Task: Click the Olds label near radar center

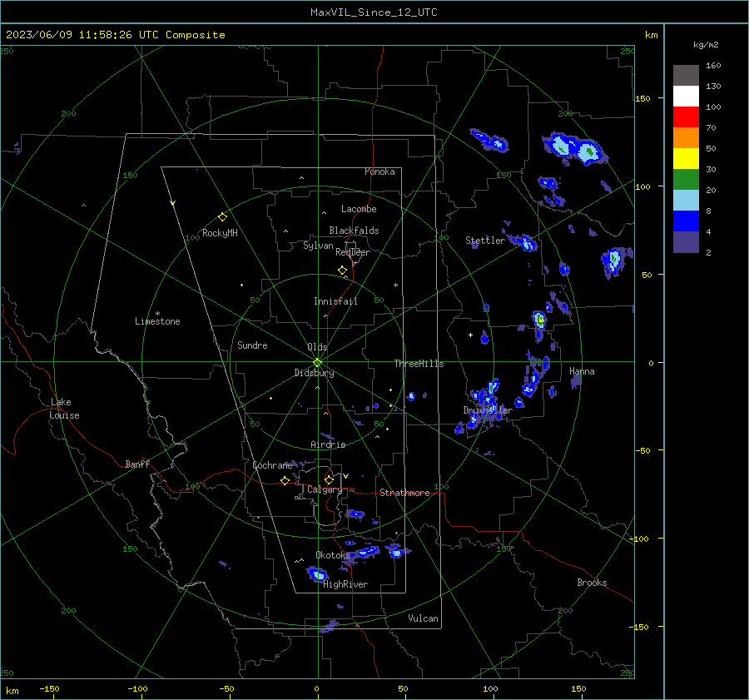Action: [x=317, y=347]
